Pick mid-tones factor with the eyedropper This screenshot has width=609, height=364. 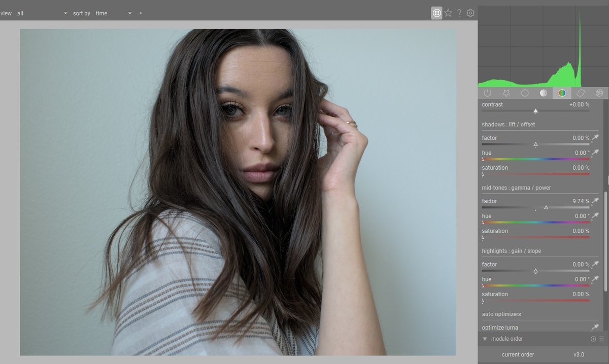click(x=595, y=201)
